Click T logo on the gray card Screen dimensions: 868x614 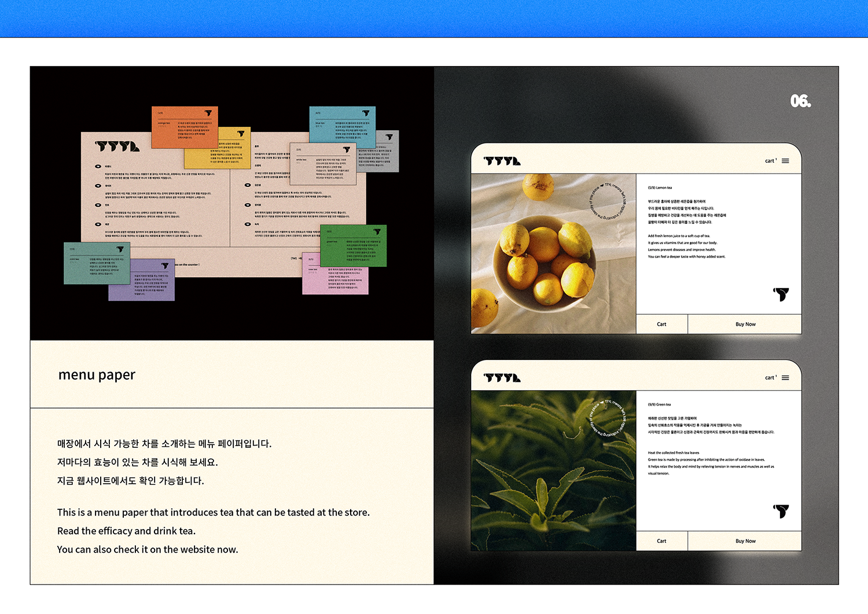tap(389, 137)
